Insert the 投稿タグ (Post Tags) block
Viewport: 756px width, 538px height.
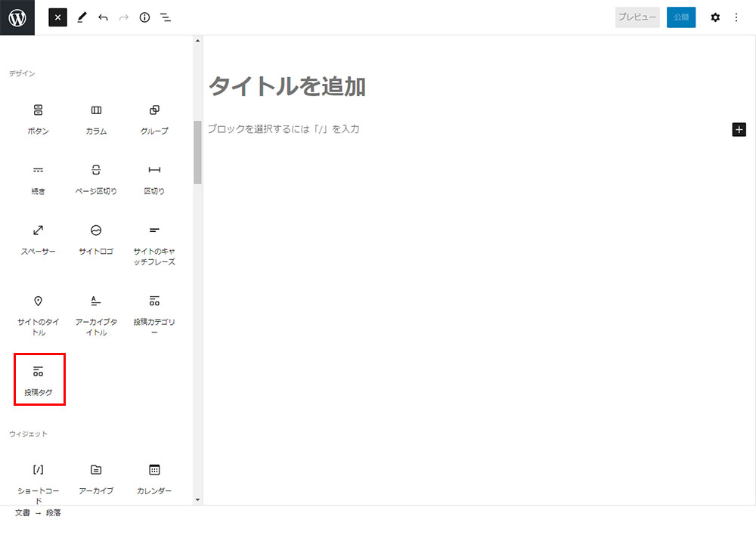coord(39,379)
